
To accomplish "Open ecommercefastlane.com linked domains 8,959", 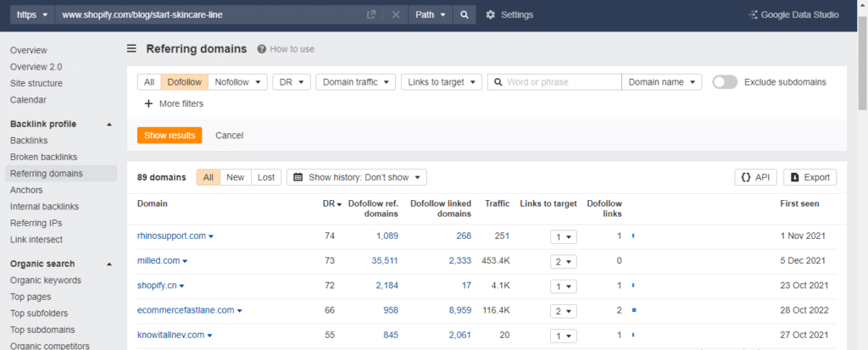I will click(460, 311).
